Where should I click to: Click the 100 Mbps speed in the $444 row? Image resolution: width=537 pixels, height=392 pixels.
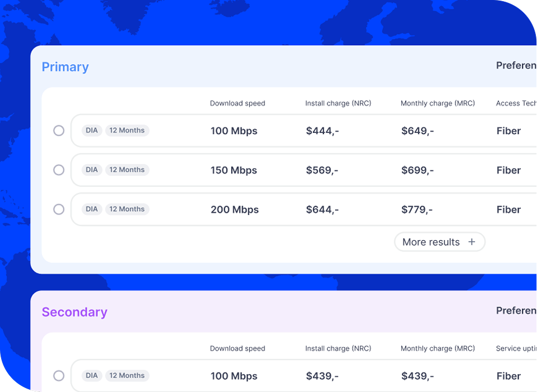pos(234,131)
